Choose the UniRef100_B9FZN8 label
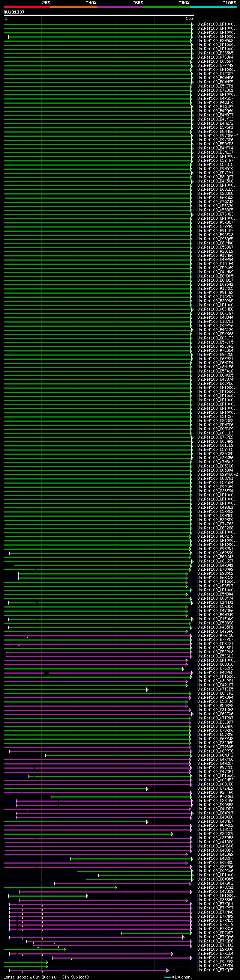Image resolution: width=240 pixels, height=980 pixels. point(215,354)
